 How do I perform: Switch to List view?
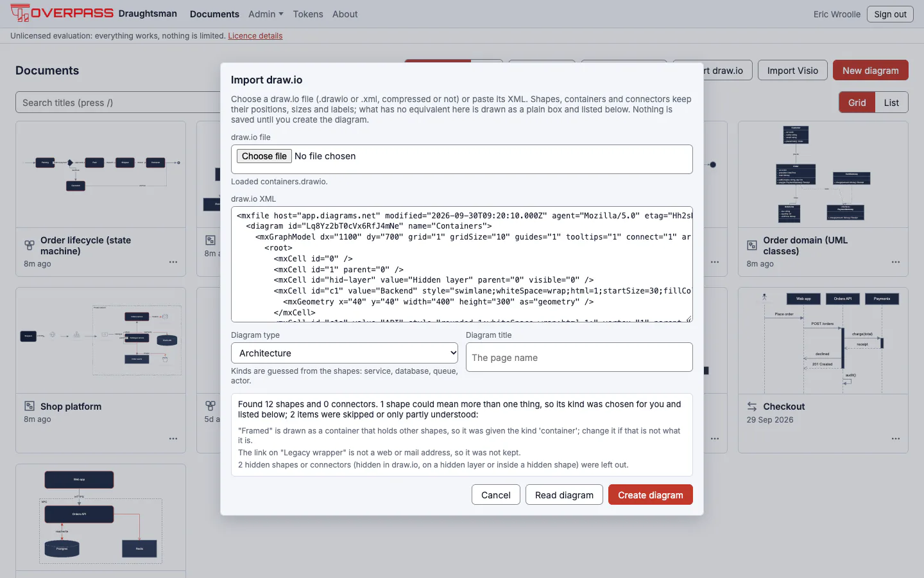(891, 103)
